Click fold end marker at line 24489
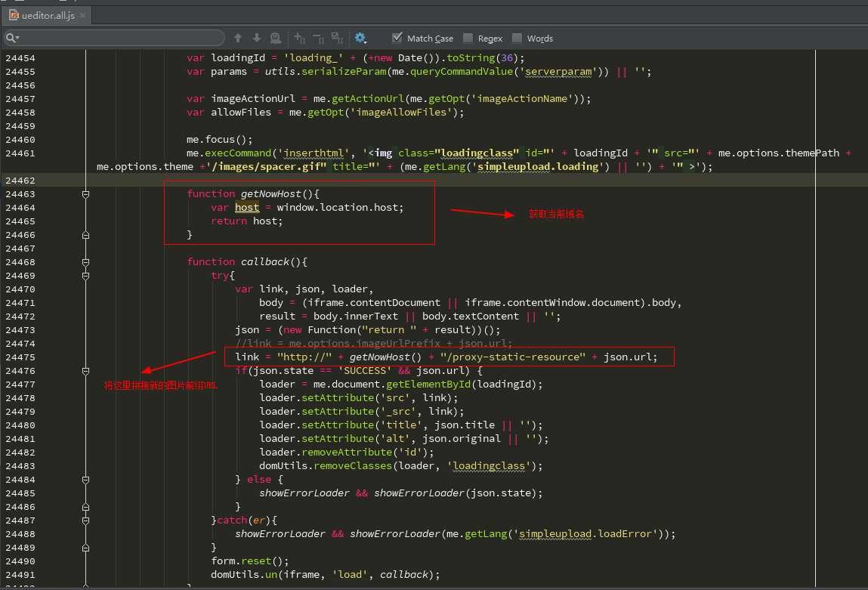868x590 pixels. coord(86,548)
